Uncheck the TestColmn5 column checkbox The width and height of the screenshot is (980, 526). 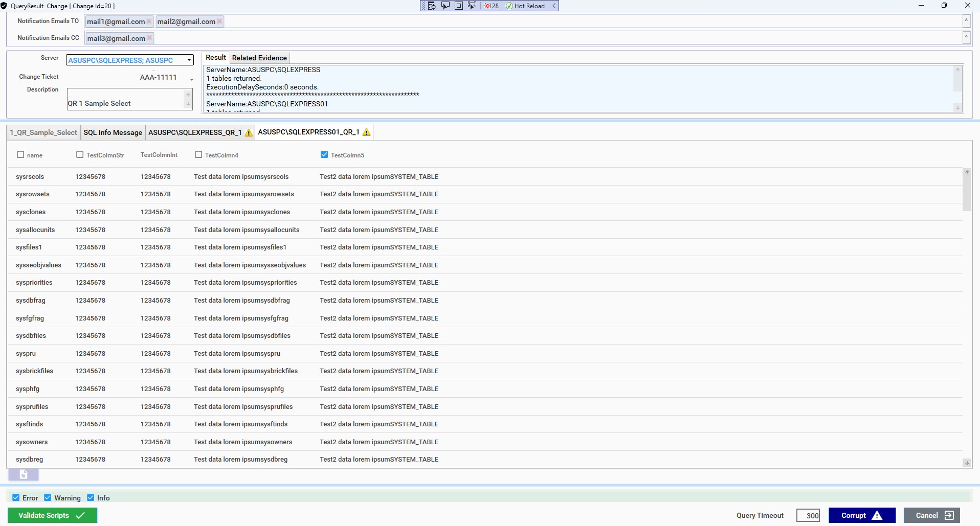[324, 154]
